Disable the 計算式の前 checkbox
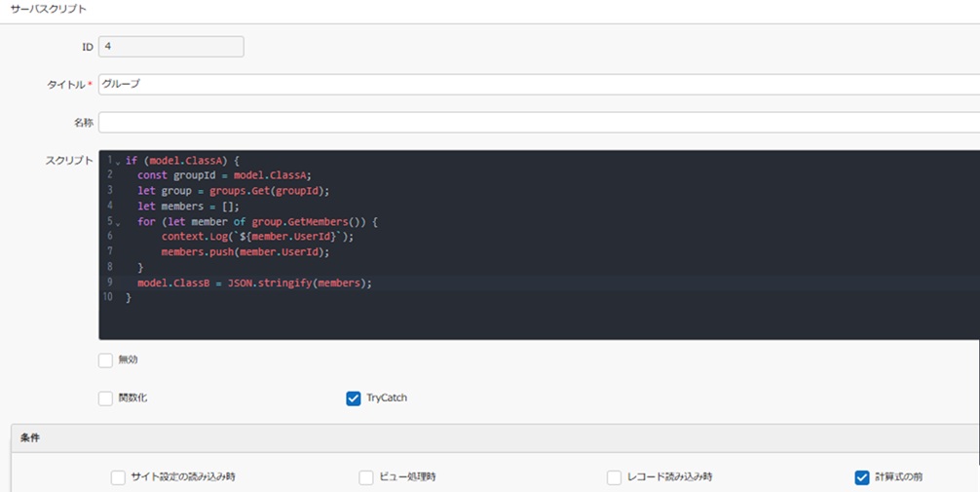The width and height of the screenshot is (980, 492). pos(861,477)
